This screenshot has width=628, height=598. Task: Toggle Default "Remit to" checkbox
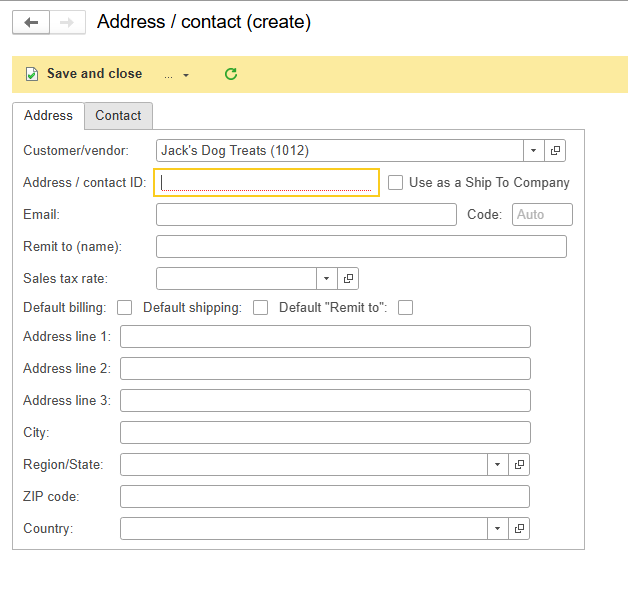click(405, 308)
